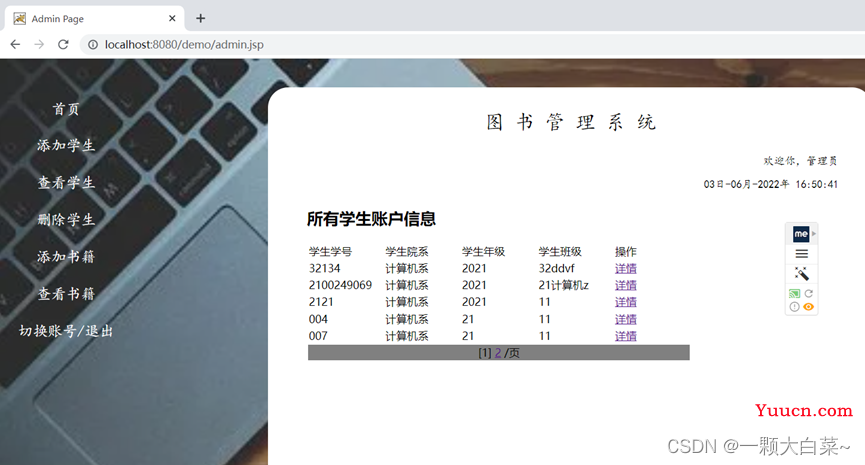This screenshot has height=465, width=865.
Task: Open 添加书籍 in the sidebar
Action: (66, 256)
